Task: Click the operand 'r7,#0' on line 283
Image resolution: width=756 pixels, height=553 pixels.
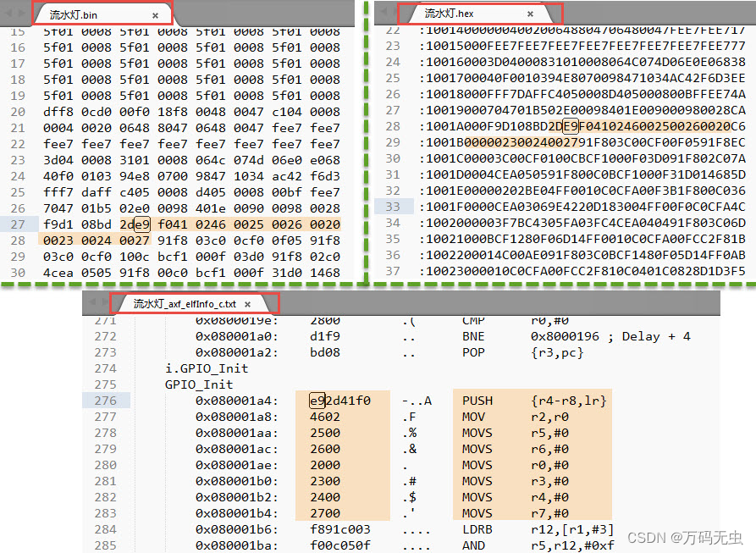Action: coord(549,513)
